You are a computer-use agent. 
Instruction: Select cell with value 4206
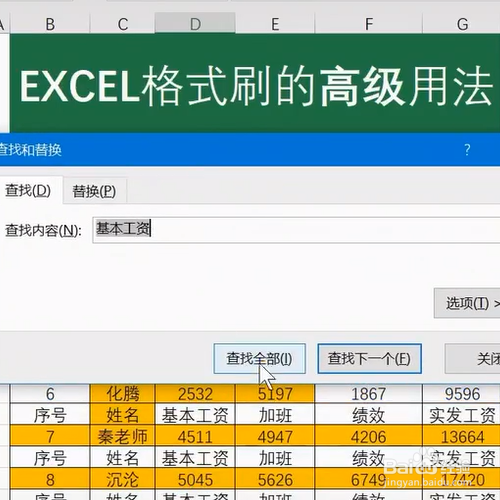(368, 436)
